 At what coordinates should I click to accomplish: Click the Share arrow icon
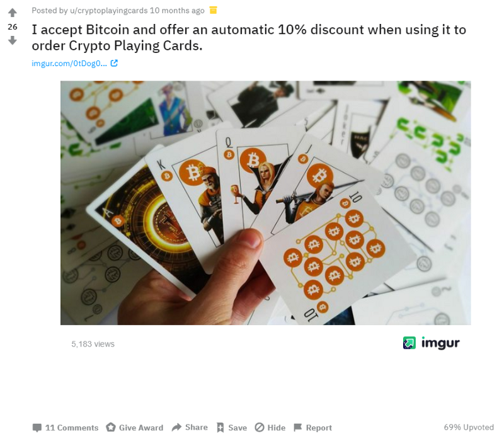tap(177, 427)
